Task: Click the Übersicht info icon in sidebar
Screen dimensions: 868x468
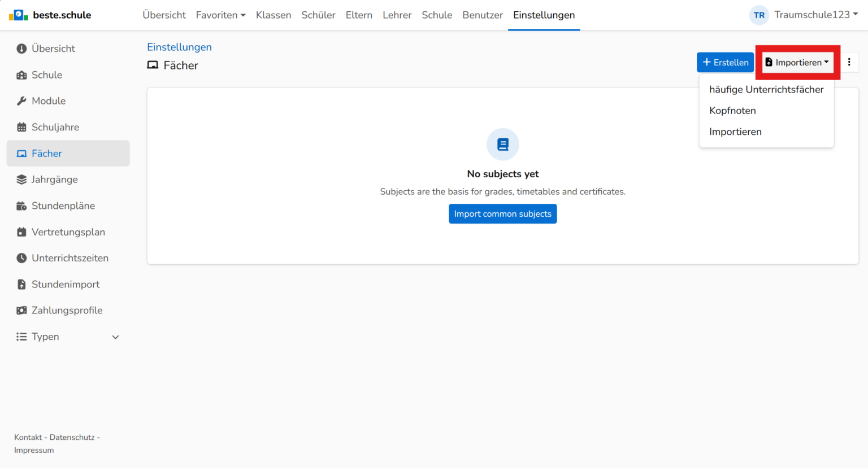Action: click(21, 49)
